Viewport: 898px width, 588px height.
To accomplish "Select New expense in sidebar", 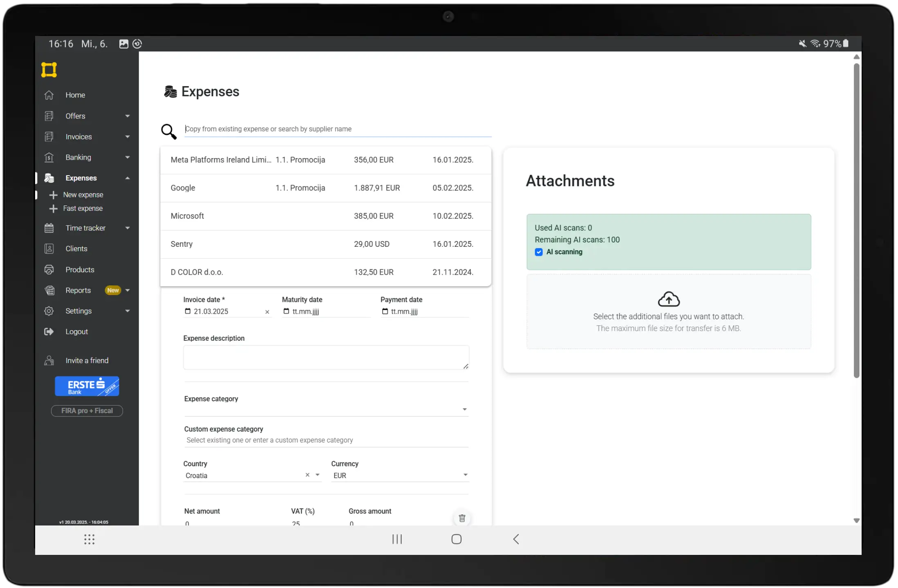I will pos(83,195).
